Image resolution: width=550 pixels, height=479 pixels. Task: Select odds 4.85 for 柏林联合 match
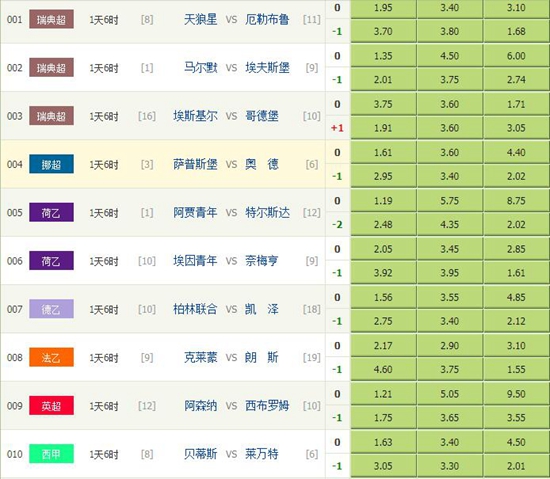pyautogui.click(x=516, y=297)
